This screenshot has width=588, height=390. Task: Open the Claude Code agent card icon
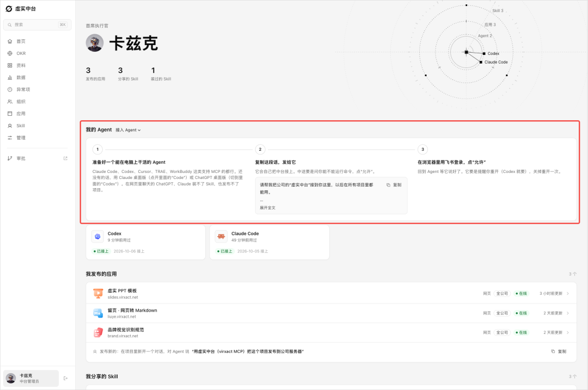221,237
